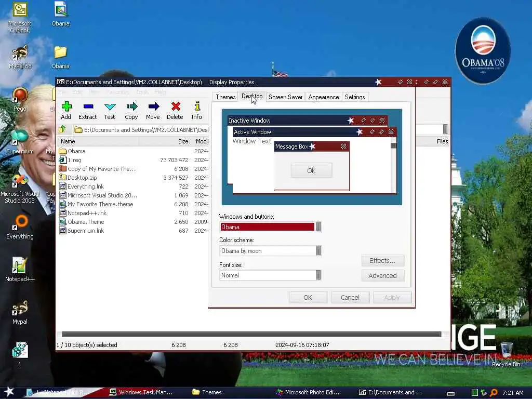Switch to the Screen Saver tab
Screen dimensions: 532x399
pyautogui.click(x=285, y=97)
